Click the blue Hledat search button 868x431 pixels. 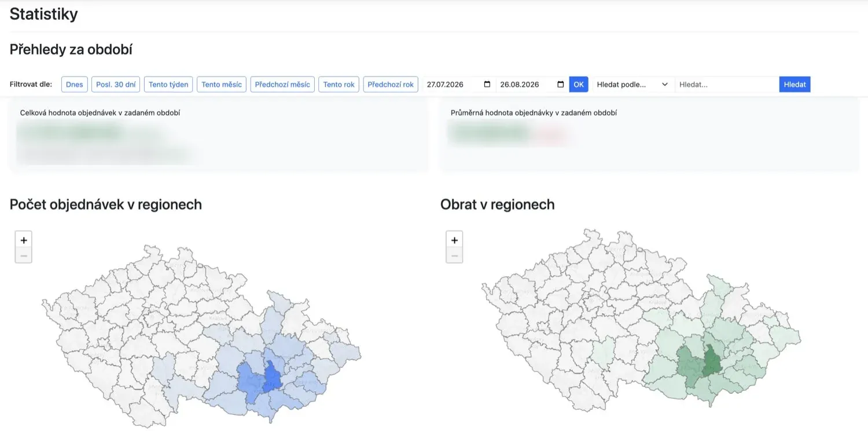(795, 85)
